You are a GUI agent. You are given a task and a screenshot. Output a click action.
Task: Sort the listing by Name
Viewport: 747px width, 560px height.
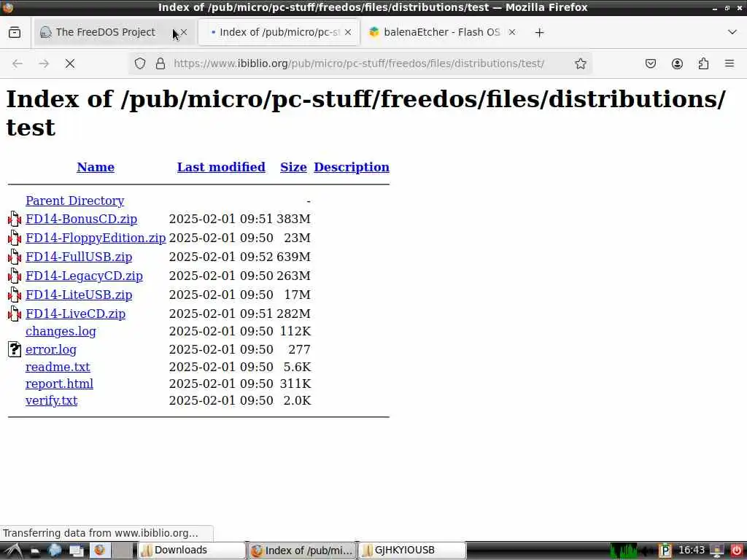(x=96, y=167)
